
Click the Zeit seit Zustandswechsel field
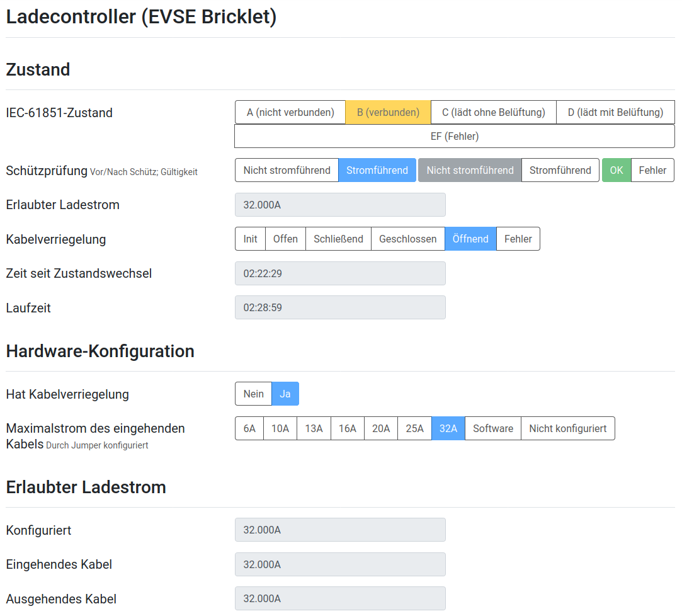340,273
